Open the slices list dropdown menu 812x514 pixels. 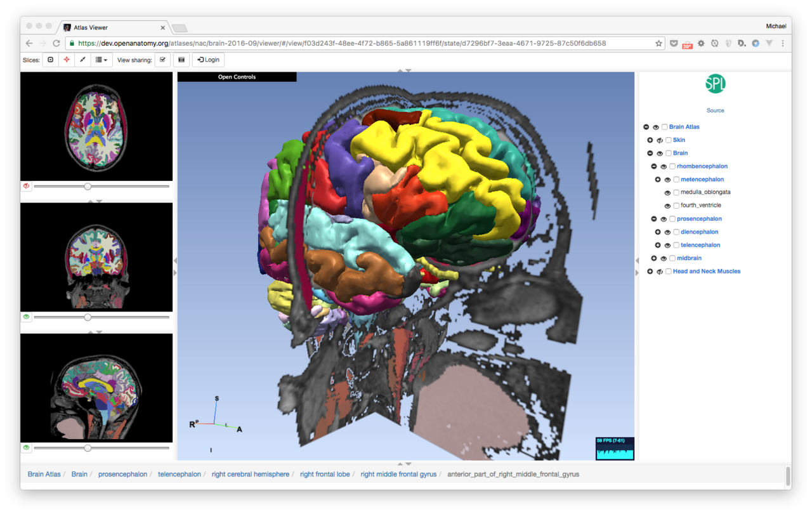101,60
